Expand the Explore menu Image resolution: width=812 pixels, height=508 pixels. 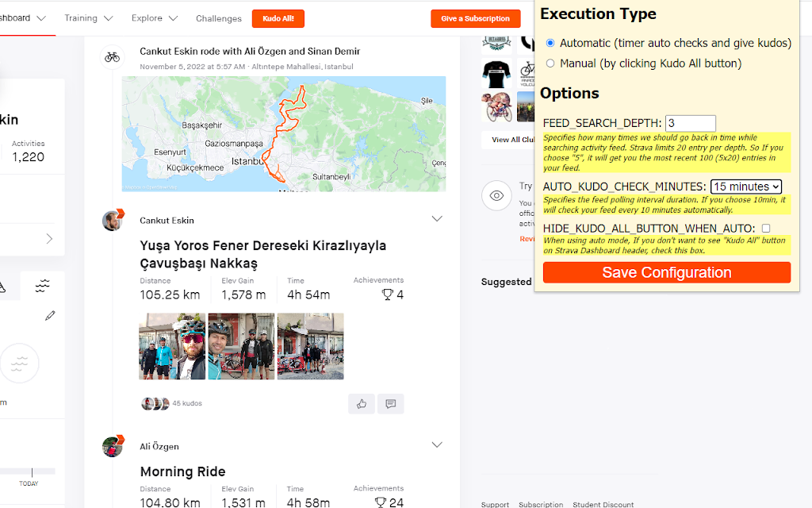click(155, 18)
